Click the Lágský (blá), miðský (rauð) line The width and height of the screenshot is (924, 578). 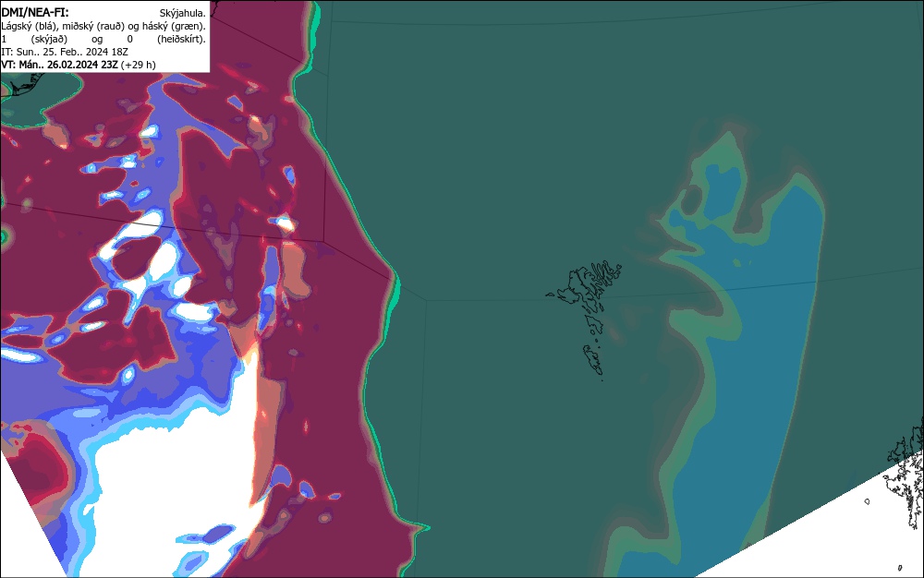pyautogui.click(x=103, y=26)
